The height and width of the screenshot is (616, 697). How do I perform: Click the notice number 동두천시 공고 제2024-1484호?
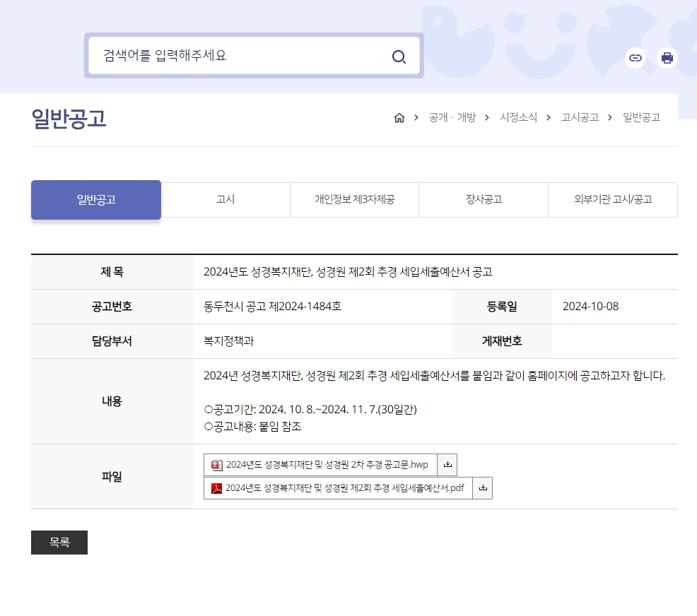272,307
